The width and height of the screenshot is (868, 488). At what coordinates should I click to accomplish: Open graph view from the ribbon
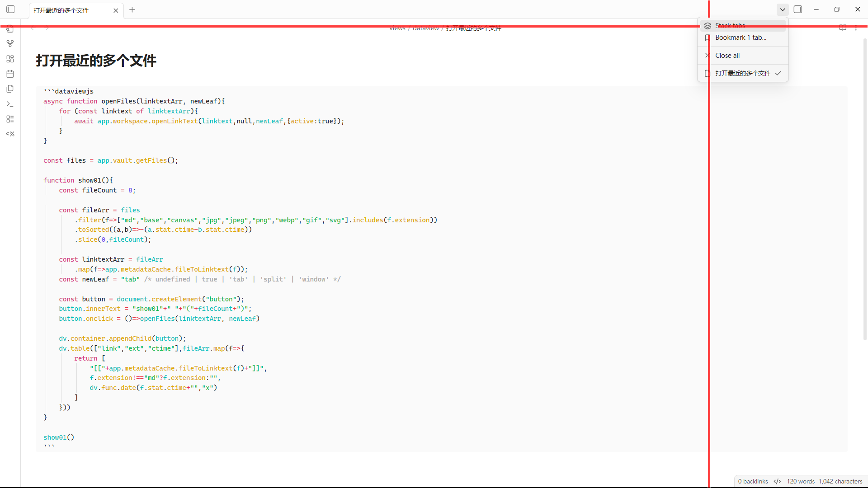click(10, 44)
